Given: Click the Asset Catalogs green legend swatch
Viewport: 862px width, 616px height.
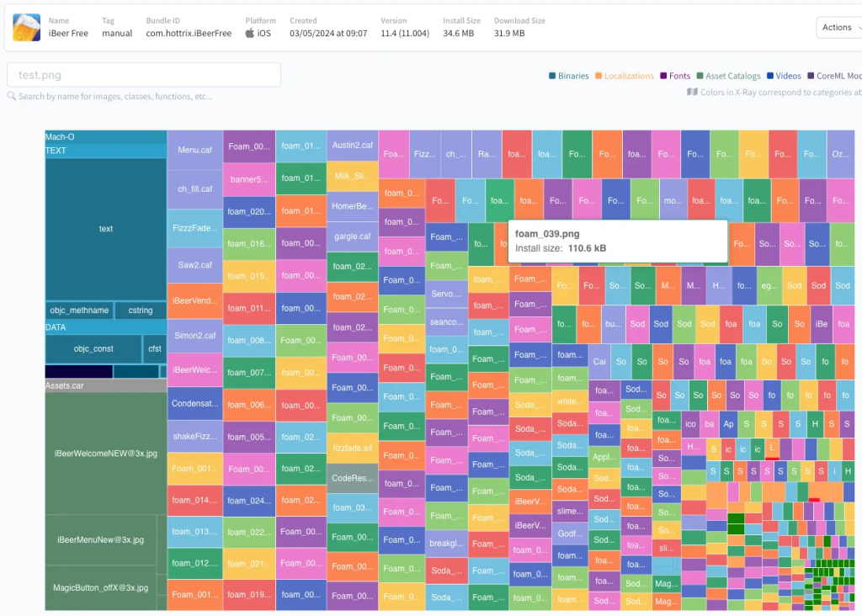Looking at the screenshot, I should click(x=700, y=76).
